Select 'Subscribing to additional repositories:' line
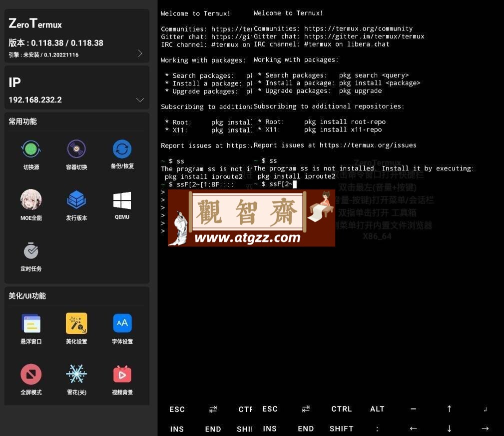504x436 pixels. coord(329,106)
